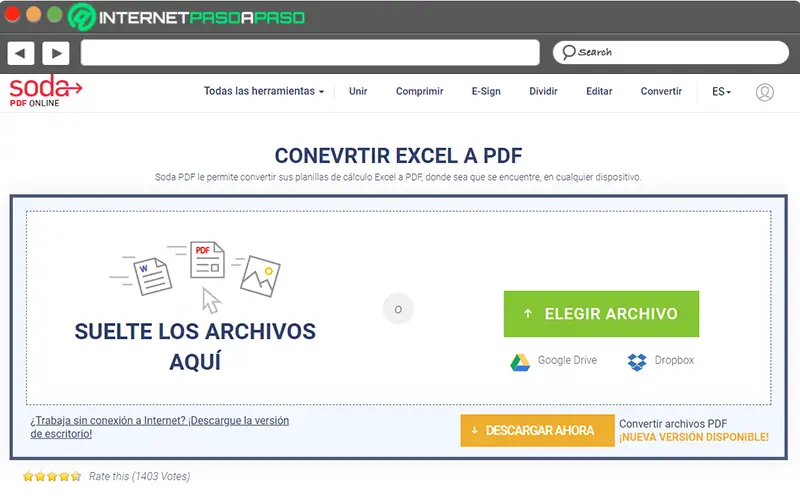Minimize the window with yellow button
The image size is (800, 500).
coord(34,14)
